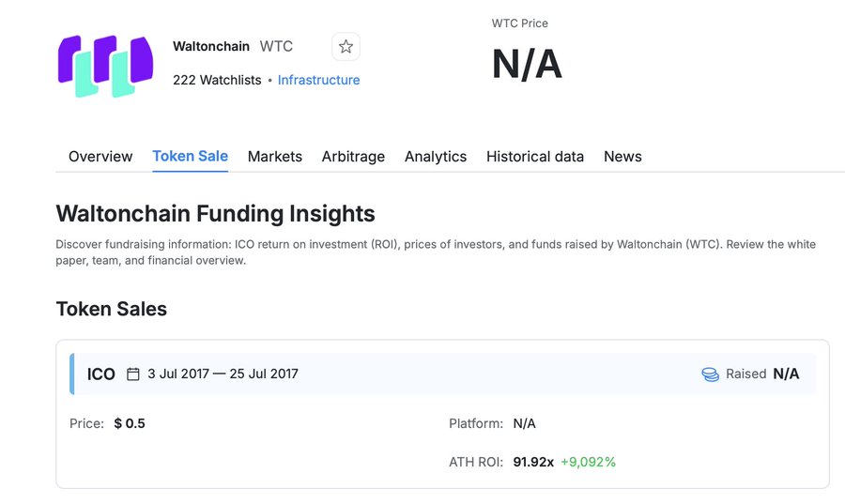Viewport: 845px width, 504px height.
Task: Switch to the Markets tab
Action: click(x=275, y=157)
